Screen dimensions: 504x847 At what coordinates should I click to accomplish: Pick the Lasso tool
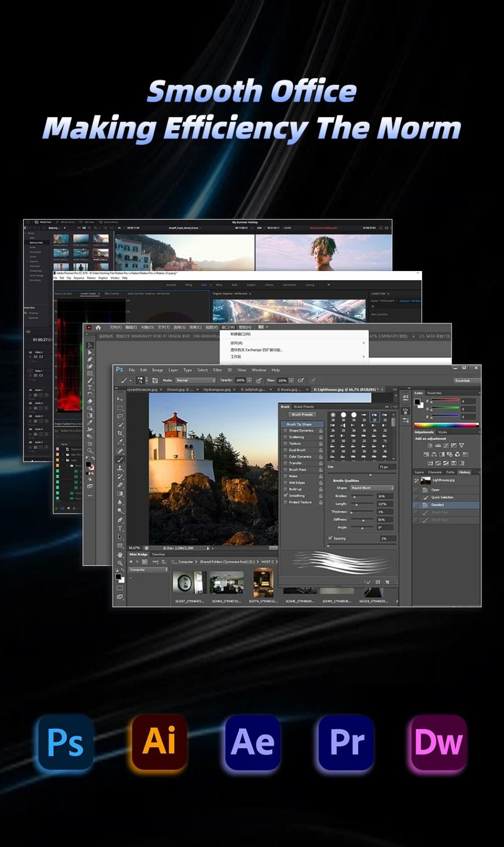(120, 416)
